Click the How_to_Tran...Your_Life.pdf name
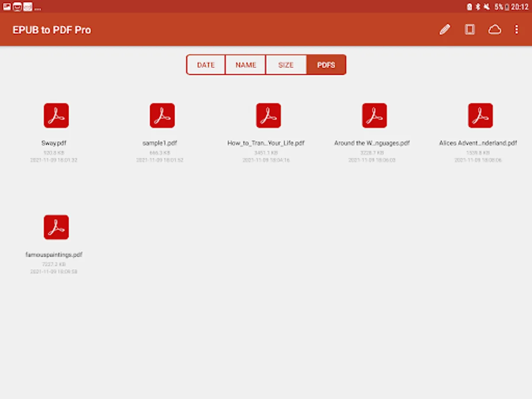This screenshot has width=532, height=399. 266,143
